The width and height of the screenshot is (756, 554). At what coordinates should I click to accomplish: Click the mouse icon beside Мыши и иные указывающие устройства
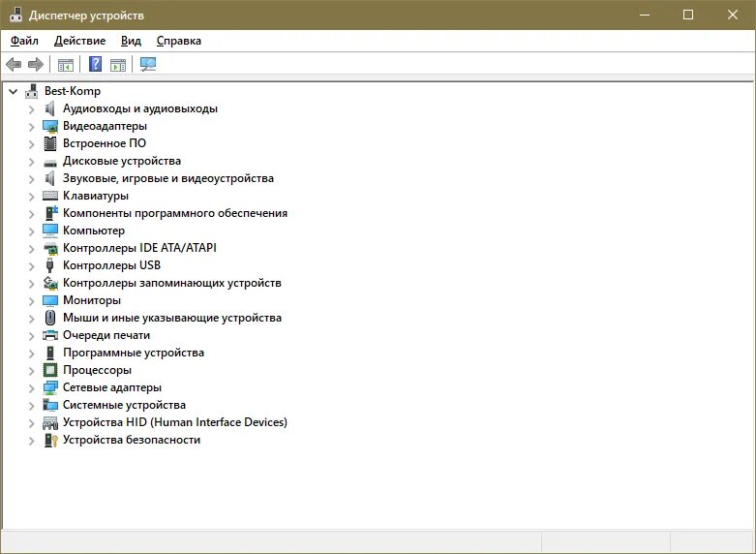[50, 318]
